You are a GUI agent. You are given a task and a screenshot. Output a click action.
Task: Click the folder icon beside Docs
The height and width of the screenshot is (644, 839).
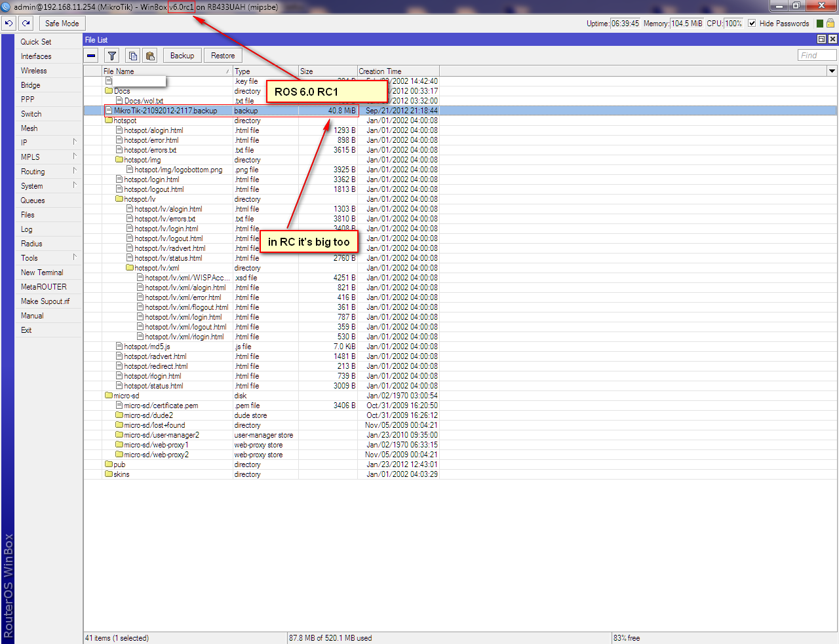[109, 91]
